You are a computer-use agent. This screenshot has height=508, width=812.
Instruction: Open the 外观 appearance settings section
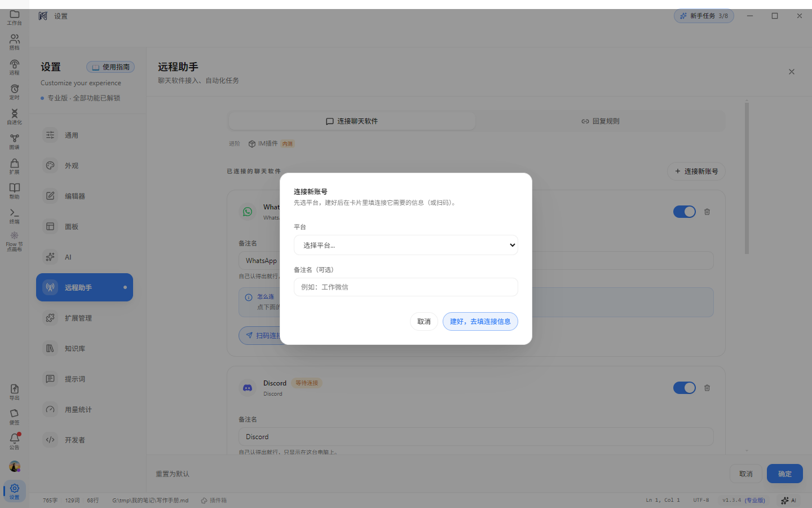click(x=85, y=166)
